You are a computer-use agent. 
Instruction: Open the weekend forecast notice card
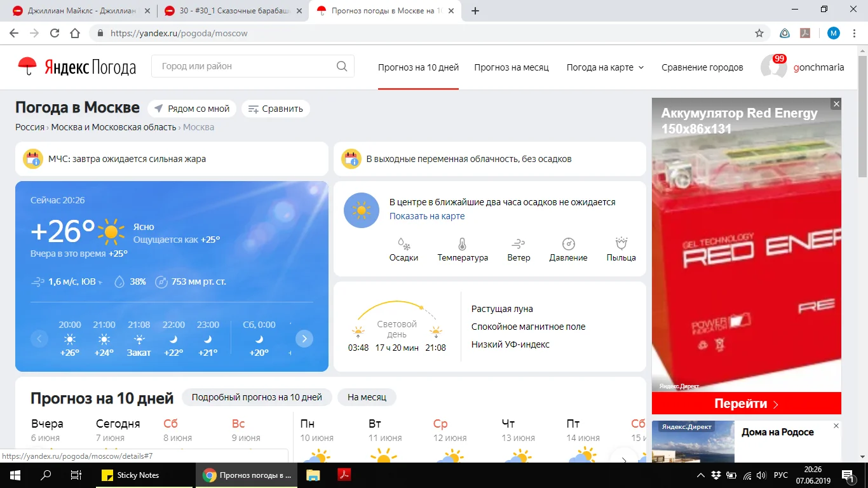pyautogui.click(x=490, y=159)
